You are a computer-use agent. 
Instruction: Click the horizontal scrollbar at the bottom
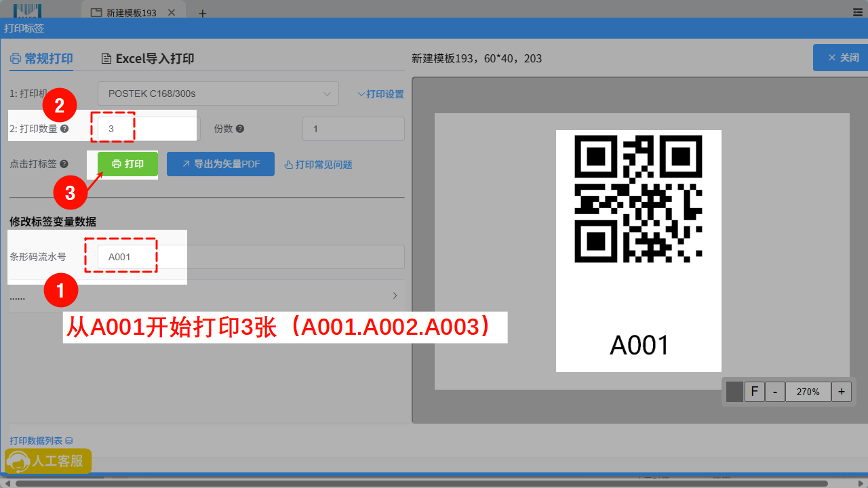coord(420,483)
